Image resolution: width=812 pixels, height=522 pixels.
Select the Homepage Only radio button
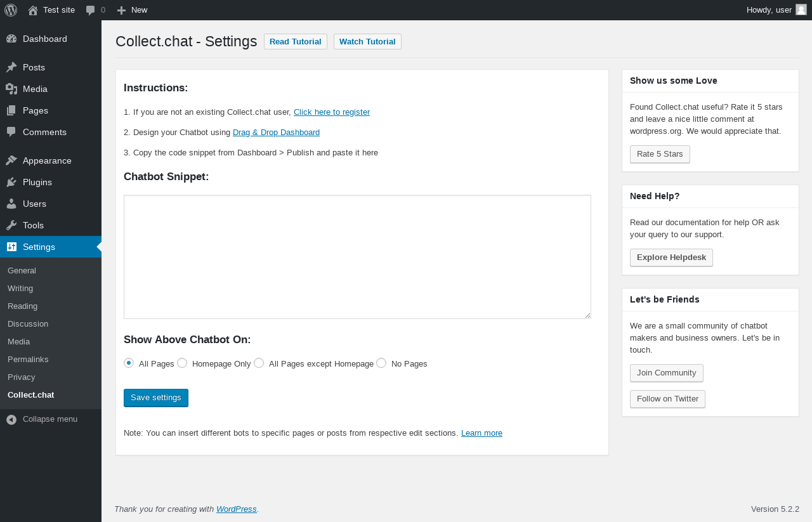(182, 363)
